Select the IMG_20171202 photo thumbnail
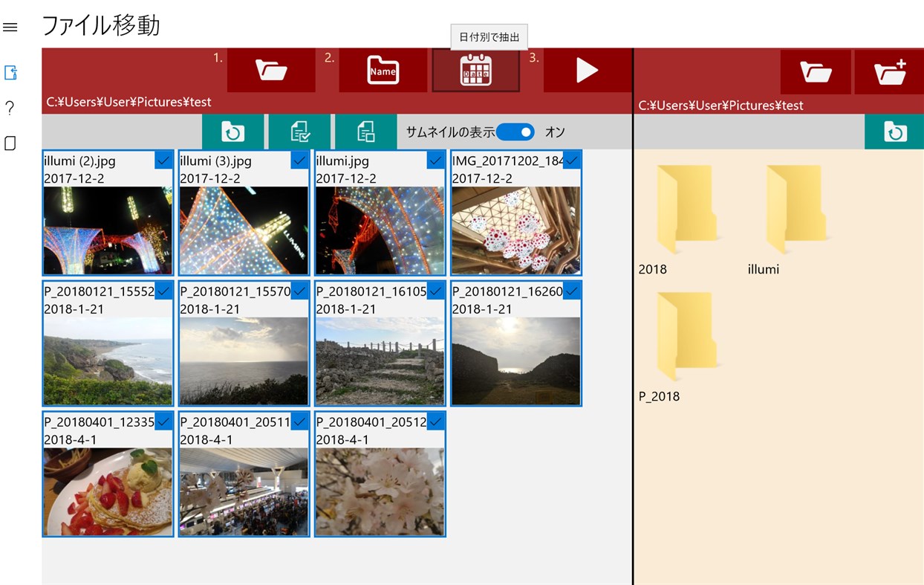This screenshot has height=585, width=924. click(515, 230)
